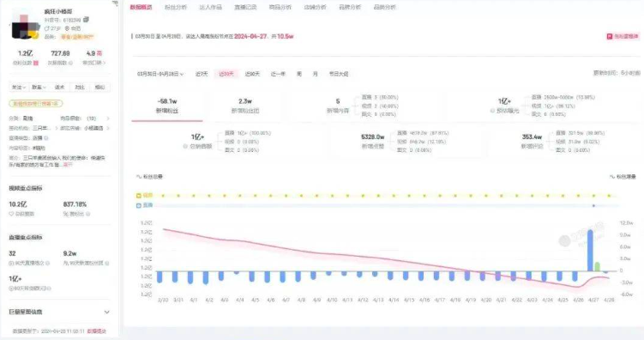
Task: Click the highlighted date 2024-04-27
Action: pos(250,37)
